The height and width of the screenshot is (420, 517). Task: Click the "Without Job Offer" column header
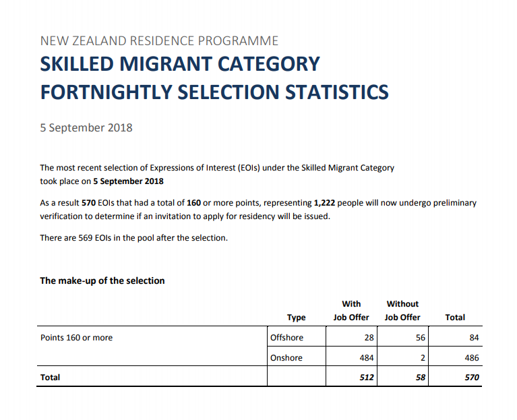[402, 311]
